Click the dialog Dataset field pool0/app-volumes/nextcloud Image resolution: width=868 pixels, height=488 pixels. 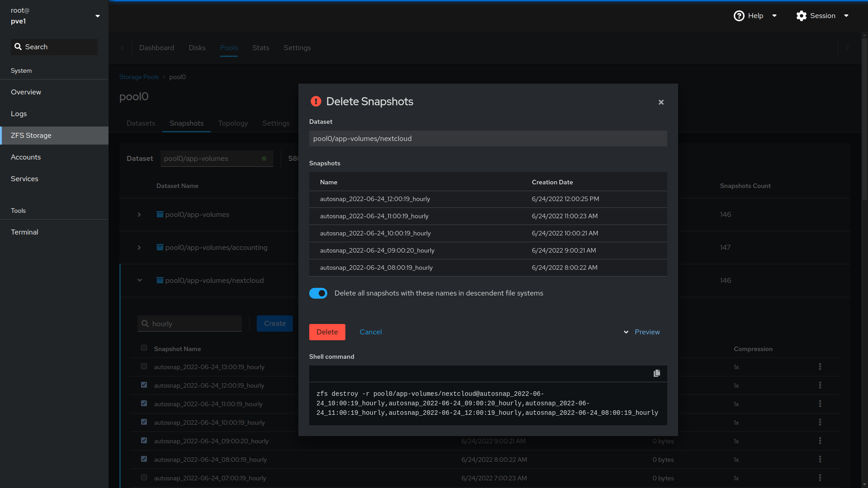[488, 139]
